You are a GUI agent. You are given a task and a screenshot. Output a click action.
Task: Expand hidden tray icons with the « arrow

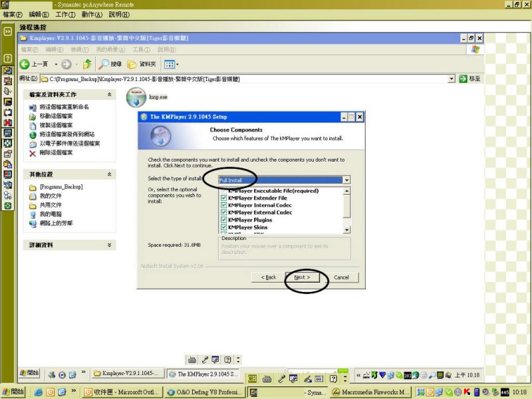tap(358, 375)
